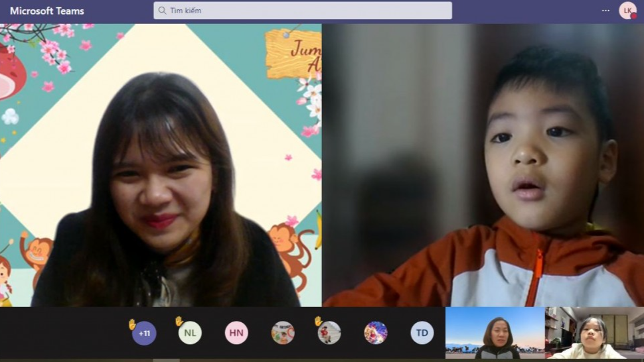Image resolution: width=644 pixels, height=362 pixels.
Task: Click the raised hand icon on NL
Action: pyautogui.click(x=179, y=322)
